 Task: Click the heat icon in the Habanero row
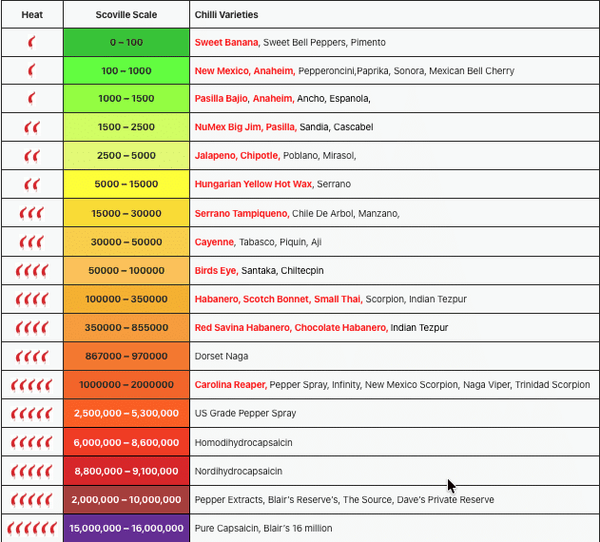(32, 299)
